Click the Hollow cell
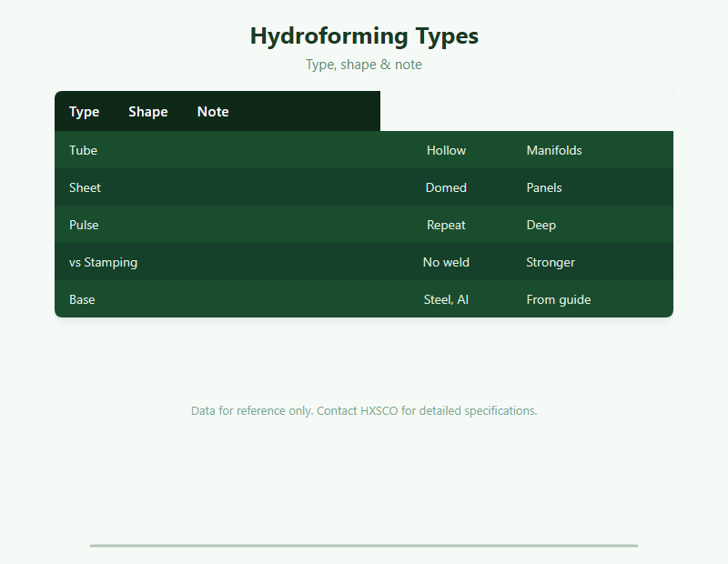 point(446,150)
